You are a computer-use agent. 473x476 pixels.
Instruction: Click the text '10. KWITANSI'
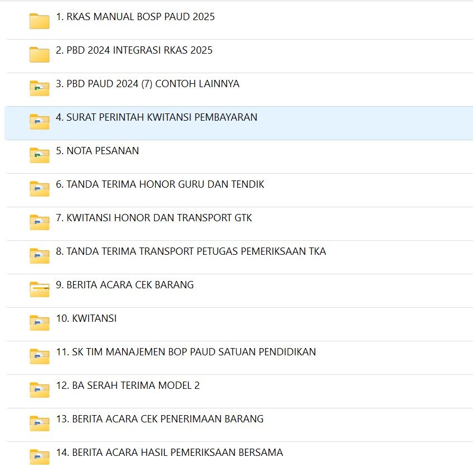pos(87,318)
